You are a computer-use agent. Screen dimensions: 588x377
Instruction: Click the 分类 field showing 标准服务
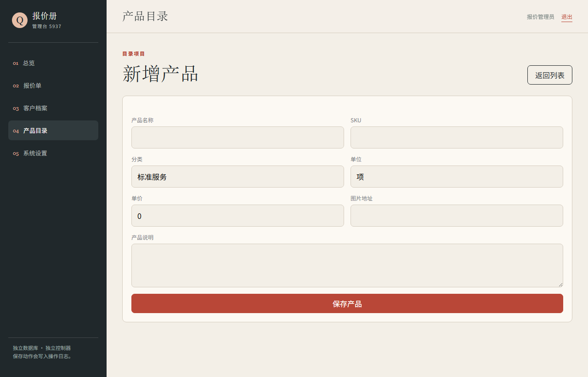click(237, 177)
